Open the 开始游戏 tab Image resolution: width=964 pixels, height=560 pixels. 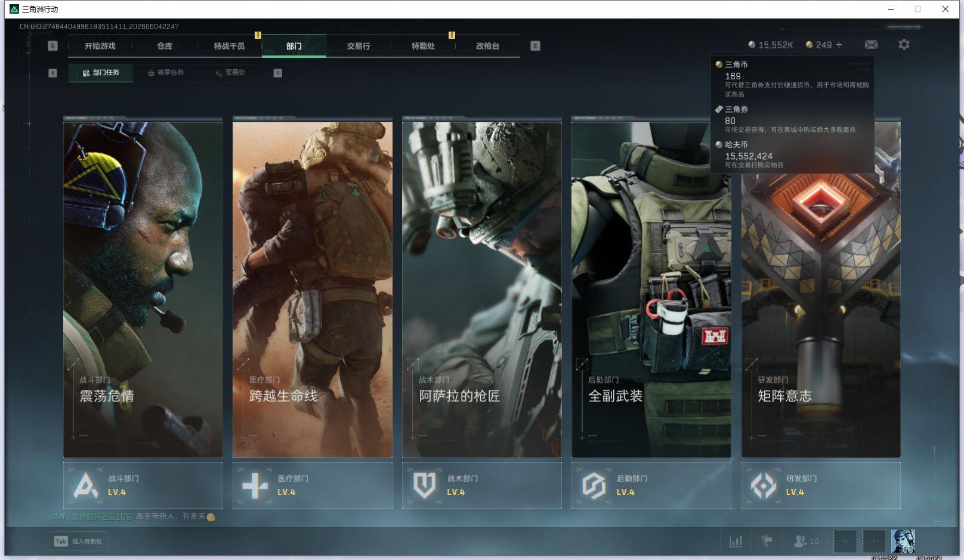(x=100, y=46)
